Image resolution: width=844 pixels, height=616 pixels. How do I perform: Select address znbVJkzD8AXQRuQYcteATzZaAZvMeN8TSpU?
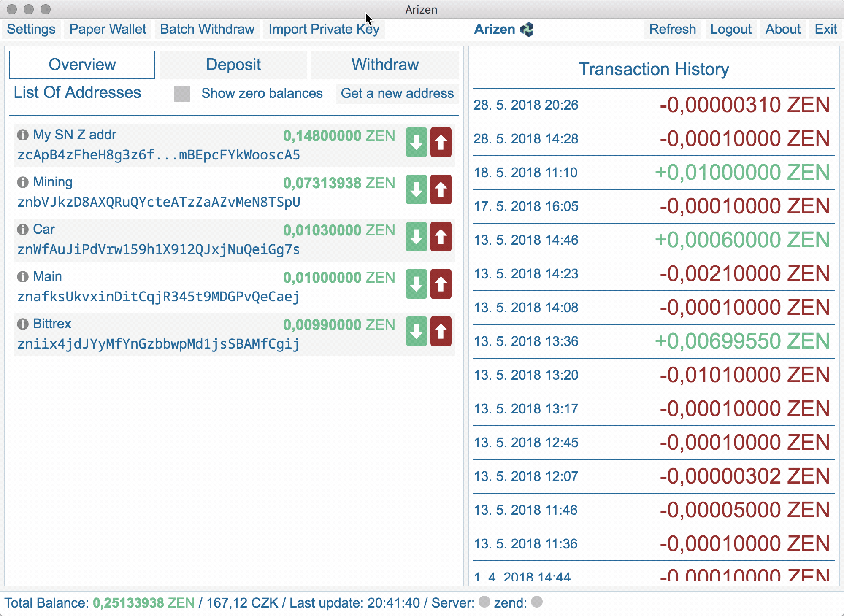159,202
